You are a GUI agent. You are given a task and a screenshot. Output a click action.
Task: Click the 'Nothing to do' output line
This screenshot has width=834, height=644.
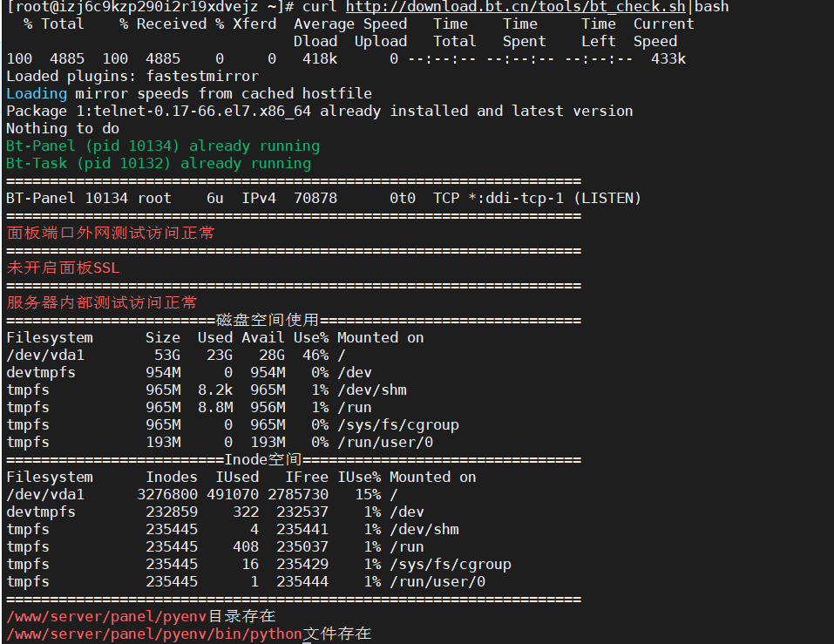[x=63, y=129]
